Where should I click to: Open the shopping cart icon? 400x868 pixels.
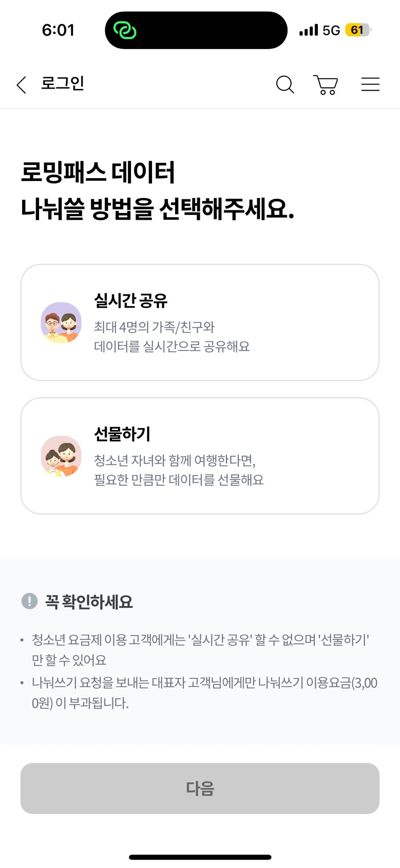[x=326, y=85]
